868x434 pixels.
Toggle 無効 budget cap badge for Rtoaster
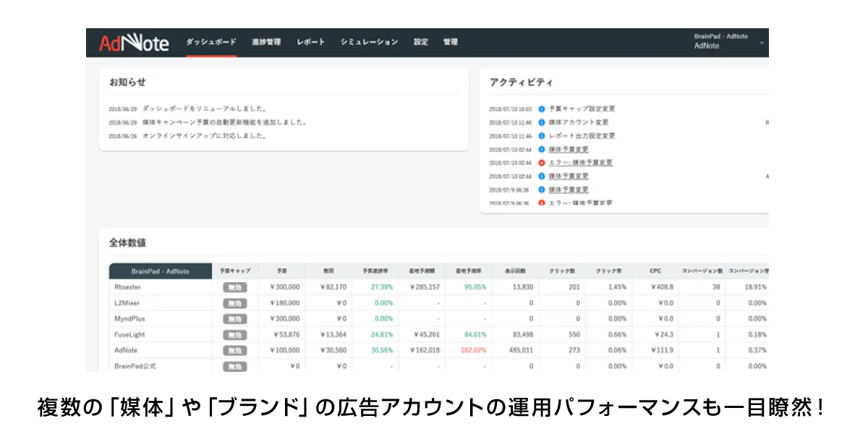coord(235,287)
